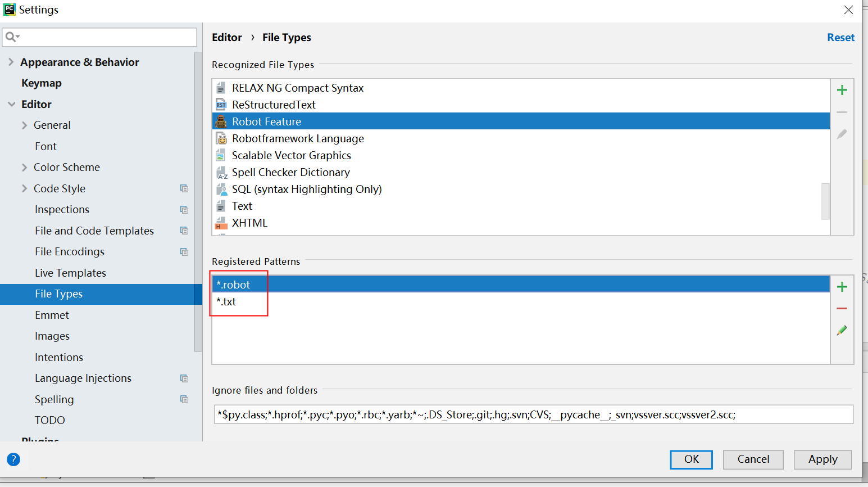Click the project-level icon beside Code Style

tap(184, 188)
